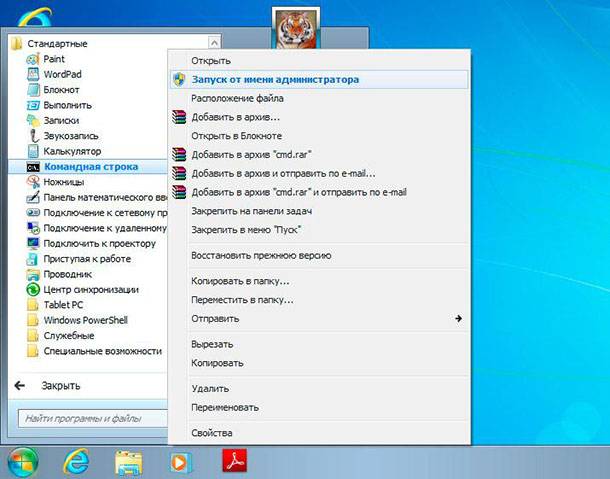This screenshot has height=479, width=610.
Task: Open Свойства from the context menu
Action: [319, 433]
